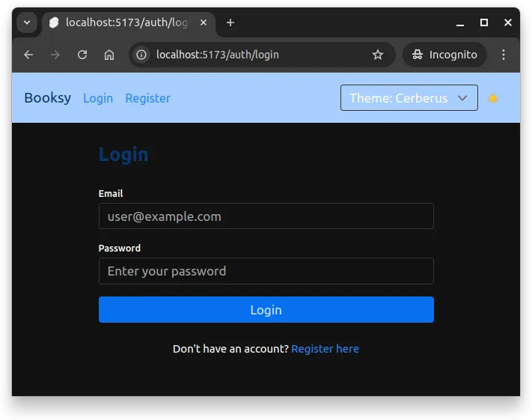532x420 pixels.
Task: Focus the Email input field
Action: (266, 216)
